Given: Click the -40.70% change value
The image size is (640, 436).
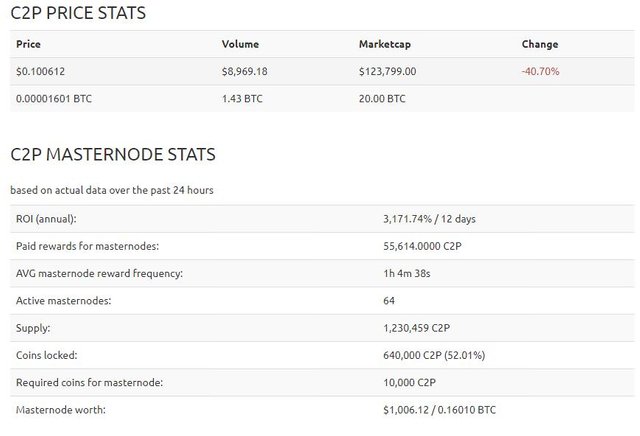Looking at the screenshot, I should pos(540,71).
